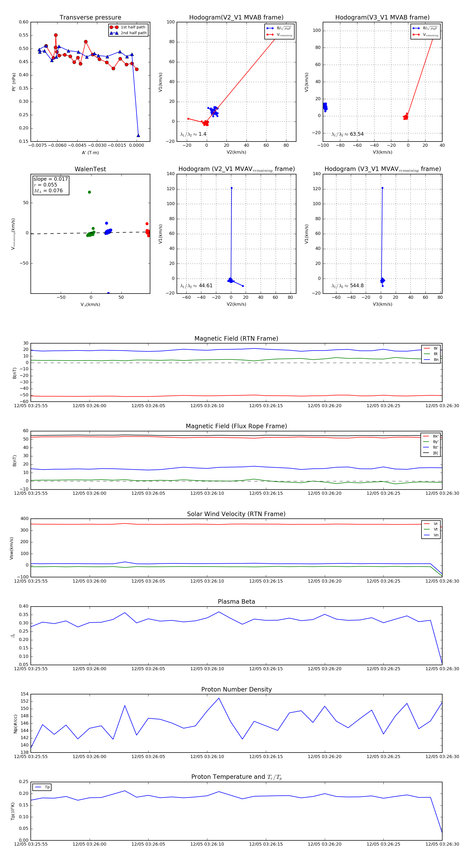Click "12/05 03:26:20" tick under Proton Number Density
Viewport: 473px width, 868px height.
point(325,756)
